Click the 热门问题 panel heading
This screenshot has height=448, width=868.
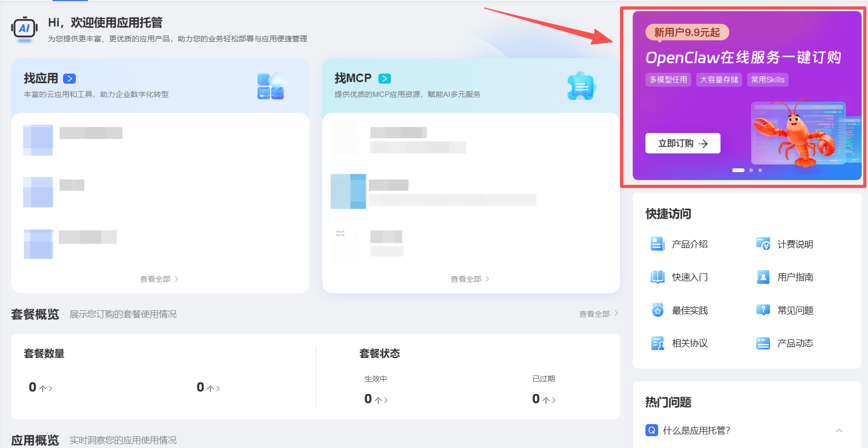pyautogui.click(x=668, y=402)
